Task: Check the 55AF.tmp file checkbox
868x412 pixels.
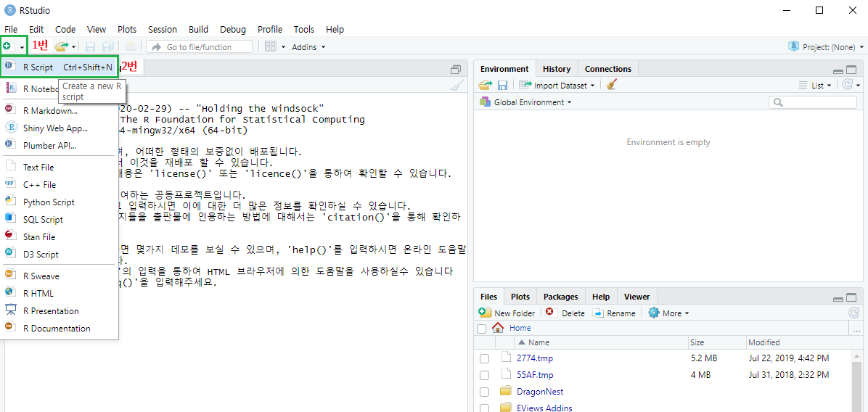Action: [x=484, y=376]
